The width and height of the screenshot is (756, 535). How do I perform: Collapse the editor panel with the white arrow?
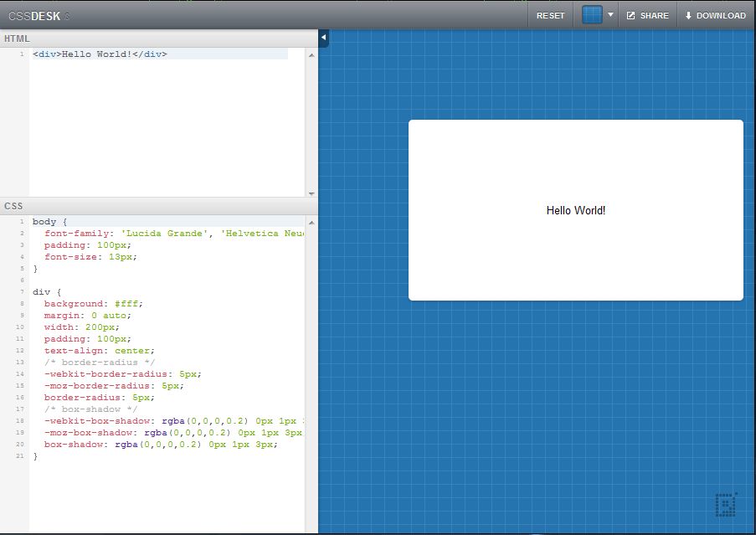[321, 38]
